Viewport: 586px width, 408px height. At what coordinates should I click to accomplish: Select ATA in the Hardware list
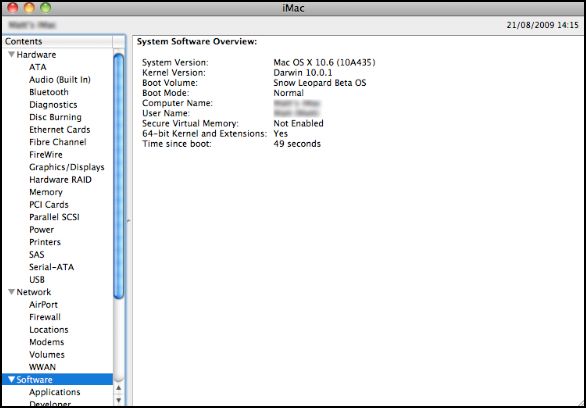pyautogui.click(x=38, y=67)
